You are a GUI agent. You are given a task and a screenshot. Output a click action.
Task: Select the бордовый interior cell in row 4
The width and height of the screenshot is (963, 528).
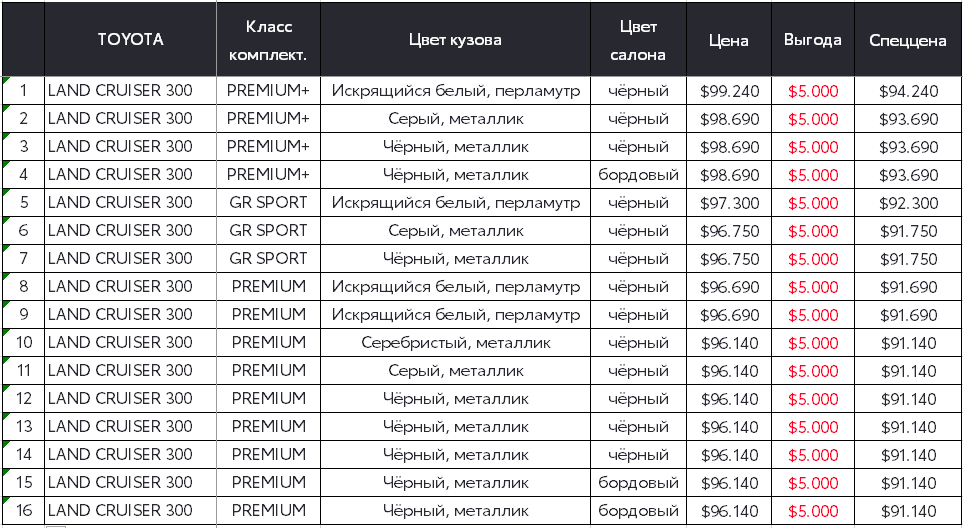coord(638,175)
